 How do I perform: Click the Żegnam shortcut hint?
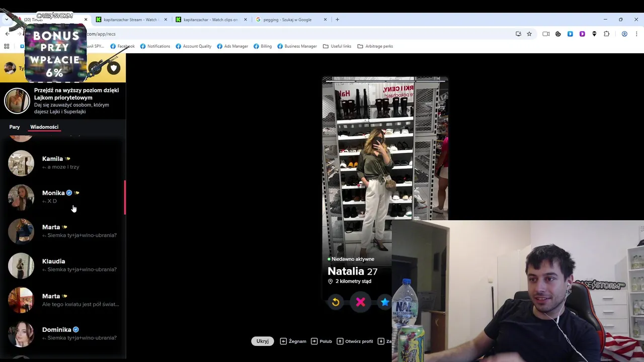click(293, 341)
